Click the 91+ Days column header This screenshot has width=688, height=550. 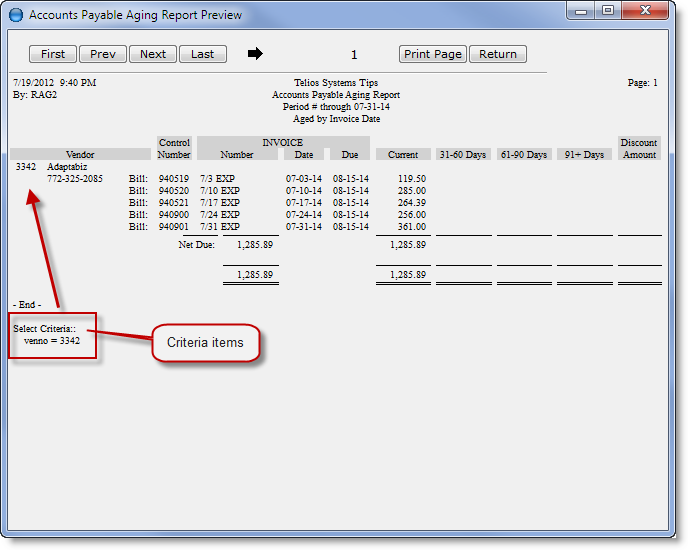[x=584, y=155]
